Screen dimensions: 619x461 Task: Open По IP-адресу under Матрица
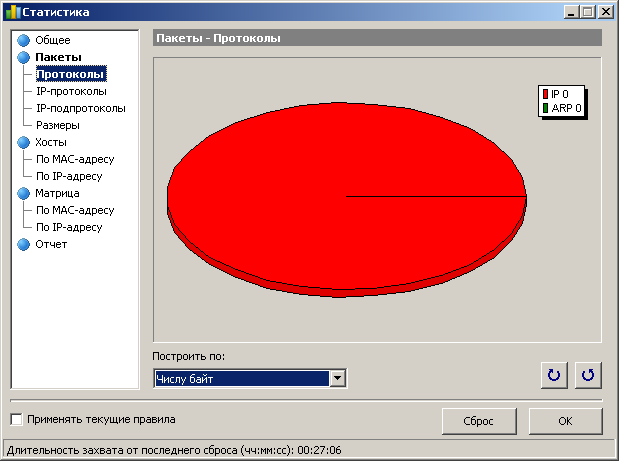[69, 227]
